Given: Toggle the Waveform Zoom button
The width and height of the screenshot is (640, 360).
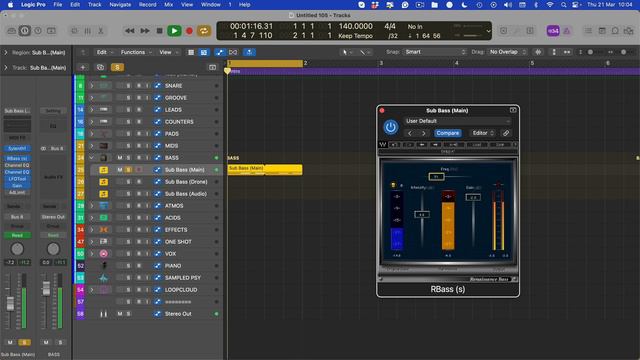Looking at the screenshot, I should 538,52.
